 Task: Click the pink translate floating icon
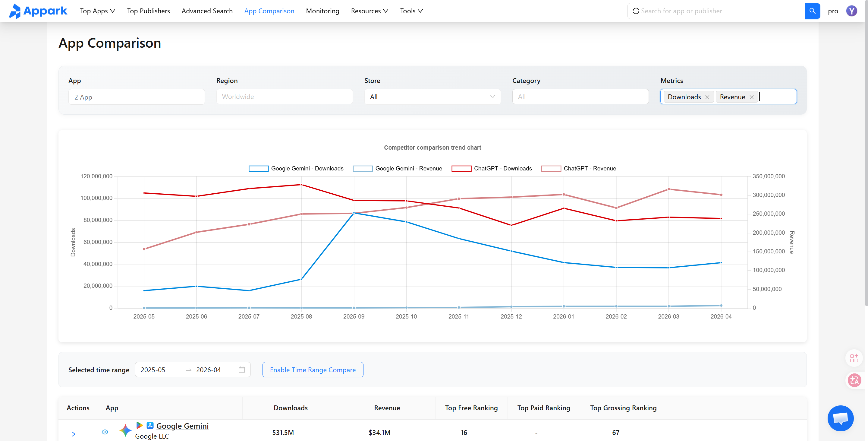pyautogui.click(x=854, y=380)
